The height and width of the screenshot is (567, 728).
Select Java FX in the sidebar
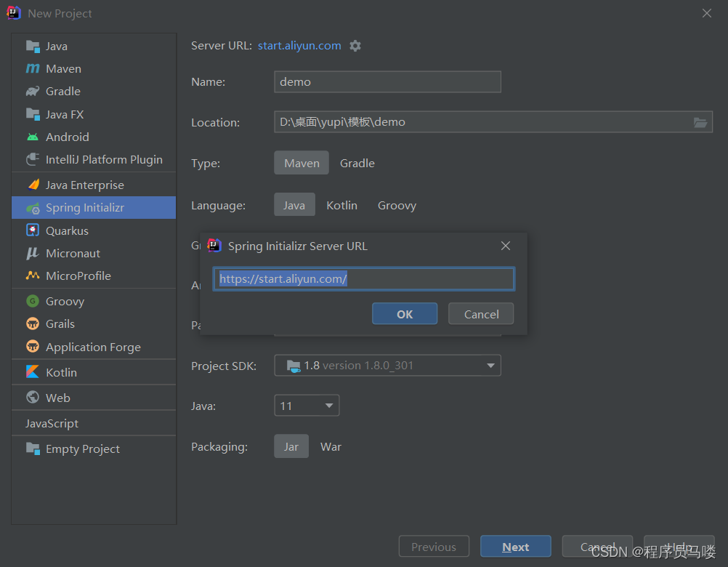point(94,114)
